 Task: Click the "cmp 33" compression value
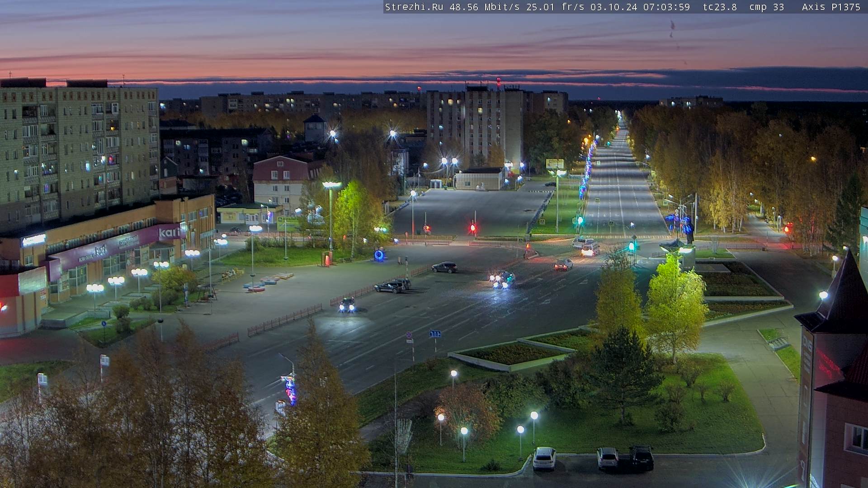pyautogui.click(x=767, y=7)
